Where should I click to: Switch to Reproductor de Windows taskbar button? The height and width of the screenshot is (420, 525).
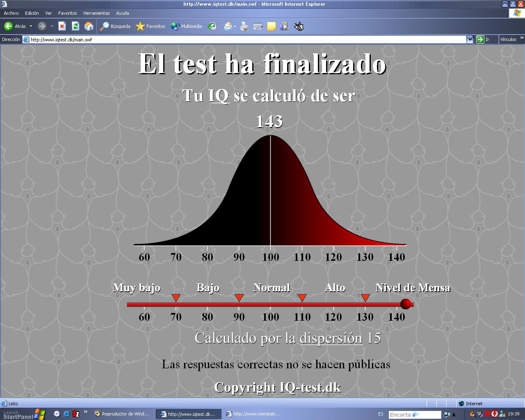[x=122, y=414]
